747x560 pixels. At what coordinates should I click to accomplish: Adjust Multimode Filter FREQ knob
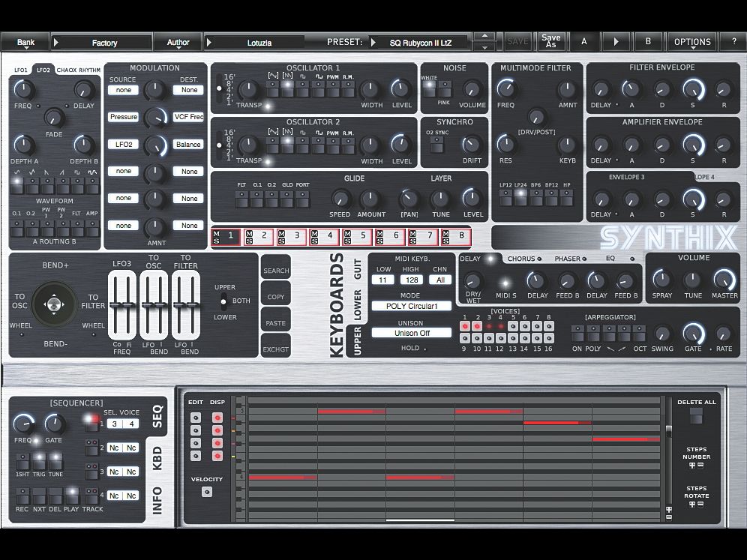[506, 89]
